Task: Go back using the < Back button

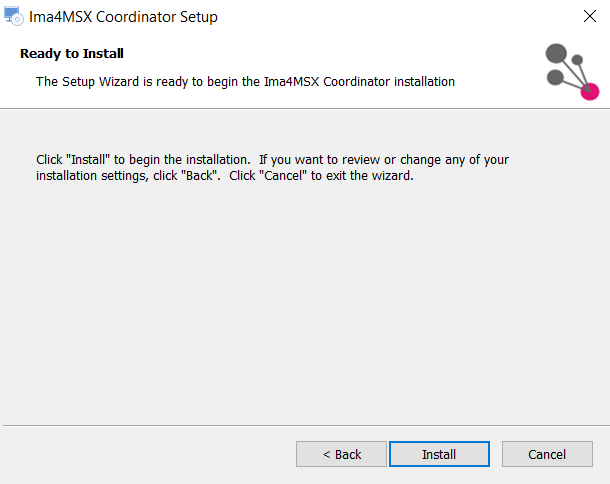Action: 341,454
